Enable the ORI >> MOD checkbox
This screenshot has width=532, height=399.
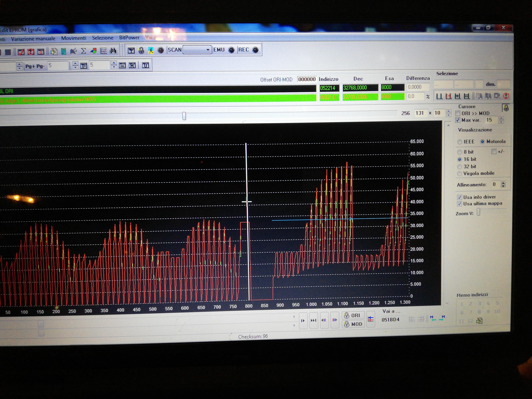(458, 113)
